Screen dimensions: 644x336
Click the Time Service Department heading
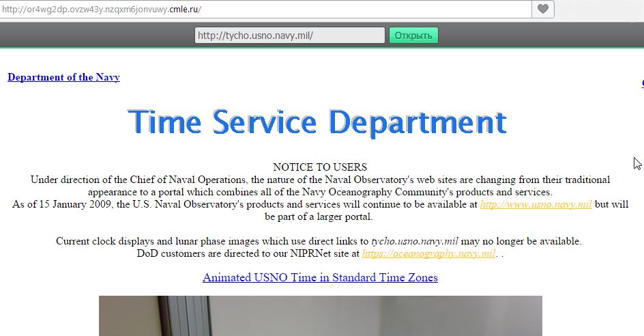point(317,122)
